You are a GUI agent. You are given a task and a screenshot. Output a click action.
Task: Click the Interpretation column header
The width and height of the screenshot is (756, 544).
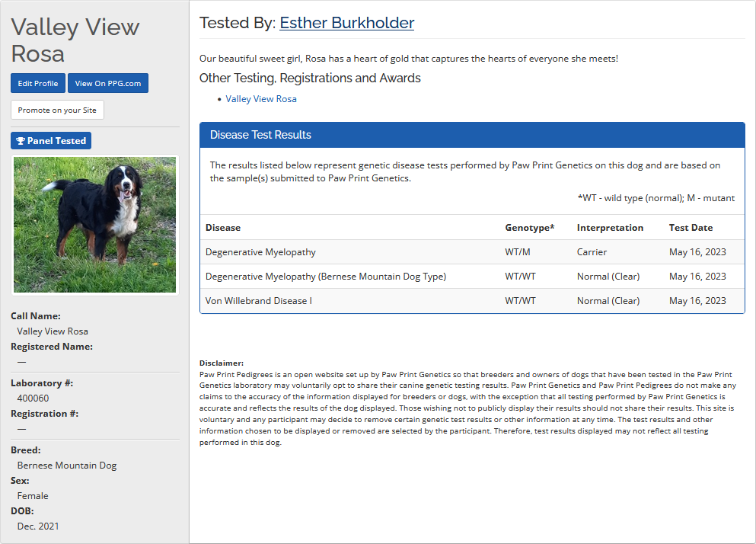point(610,228)
